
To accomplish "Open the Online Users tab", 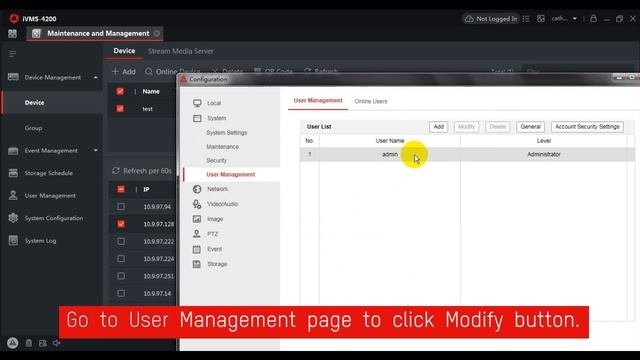I will tap(371, 101).
